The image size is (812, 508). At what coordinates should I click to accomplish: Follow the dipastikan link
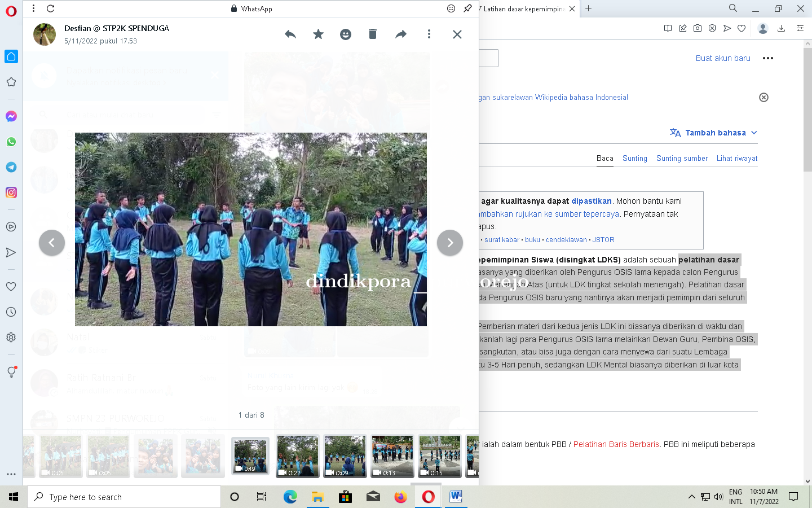tap(592, 201)
